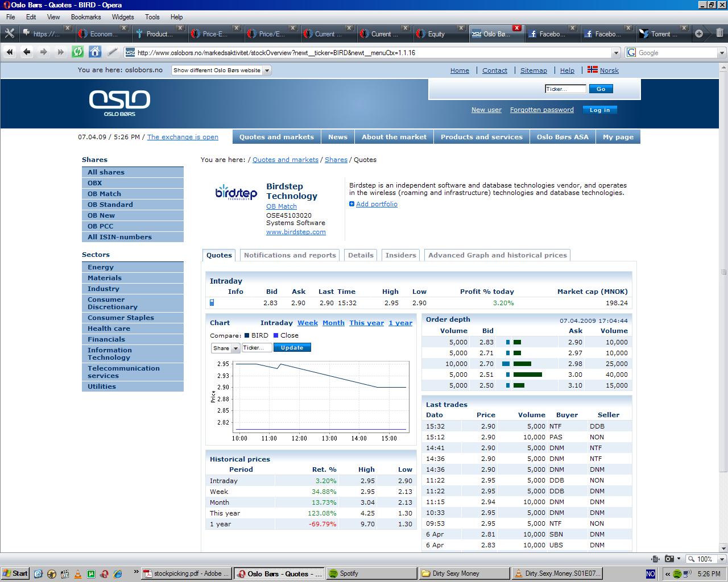Click the Sitemap link
This screenshot has height=582, width=728.
point(533,70)
